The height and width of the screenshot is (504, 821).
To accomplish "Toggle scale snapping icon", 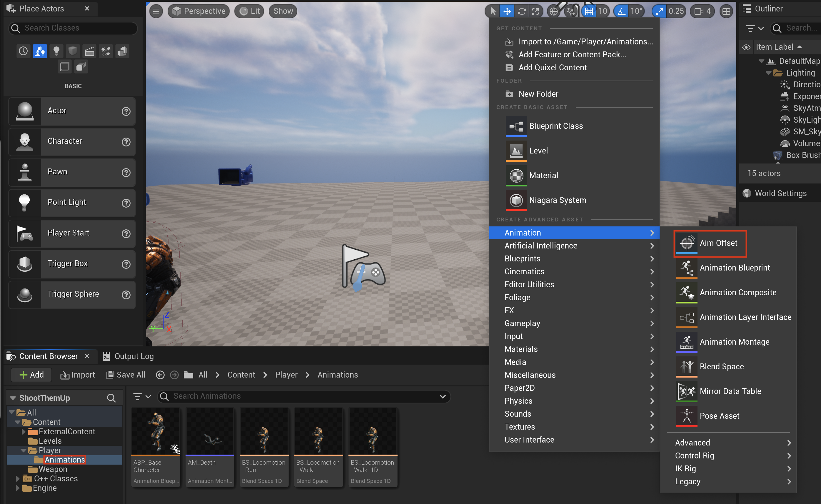I will tap(659, 11).
